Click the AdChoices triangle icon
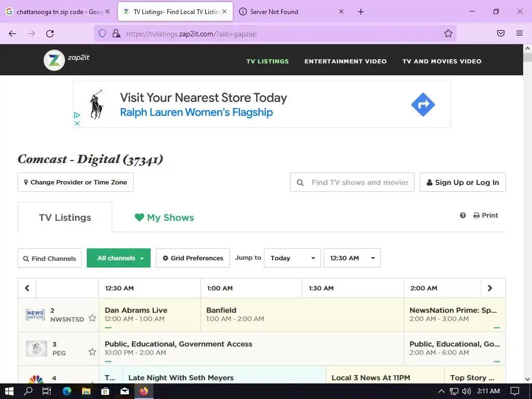 tap(77, 115)
